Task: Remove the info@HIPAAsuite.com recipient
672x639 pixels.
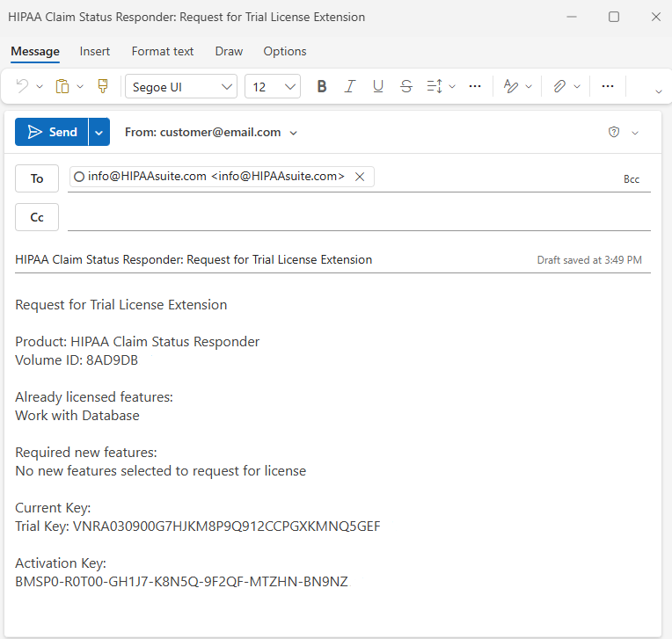Action: point(360,177)
